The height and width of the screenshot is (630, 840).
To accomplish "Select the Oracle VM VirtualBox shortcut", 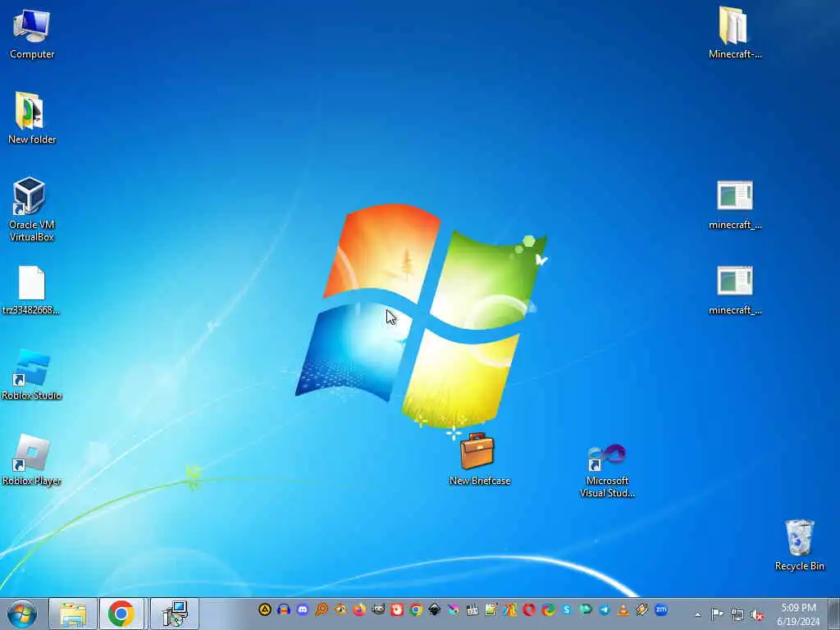I will click(32, 209).
